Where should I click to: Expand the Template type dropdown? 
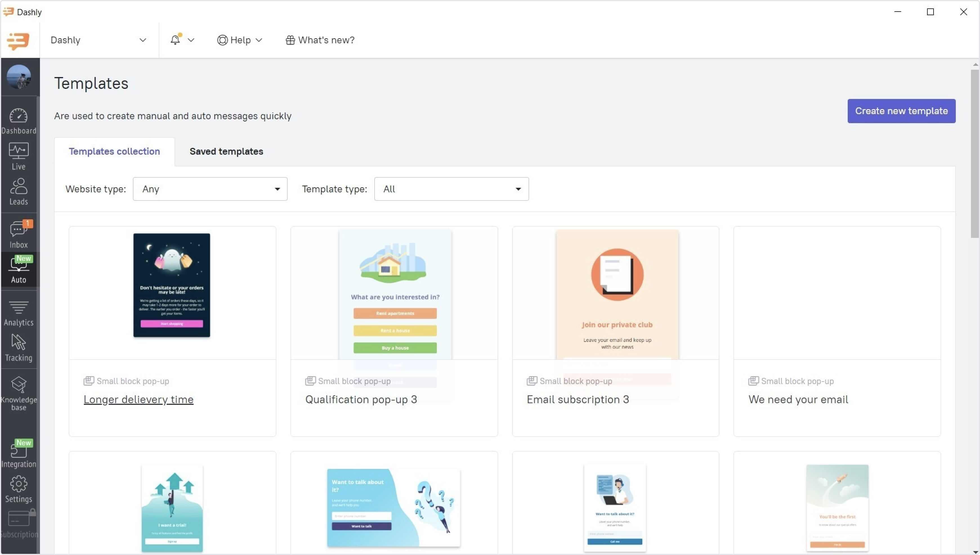451,189
